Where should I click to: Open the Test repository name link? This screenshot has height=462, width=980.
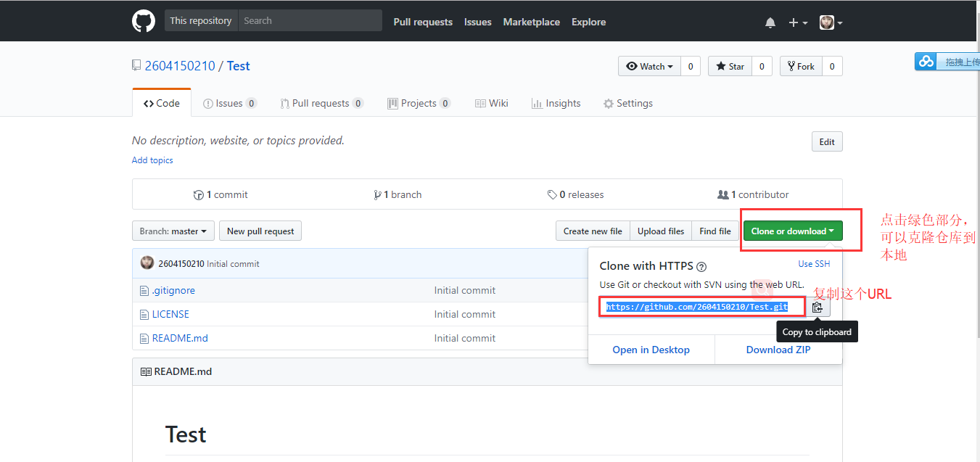pyautogui.click(x=238, y=66)
